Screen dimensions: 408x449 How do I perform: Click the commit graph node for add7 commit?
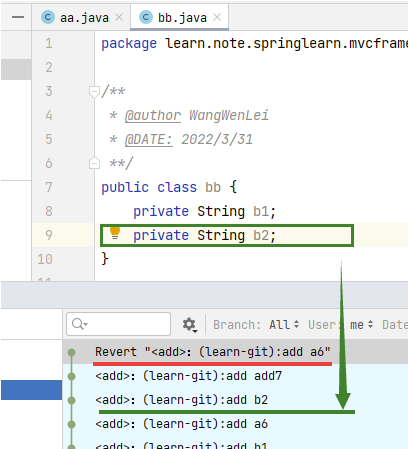(x=71, y=376)
